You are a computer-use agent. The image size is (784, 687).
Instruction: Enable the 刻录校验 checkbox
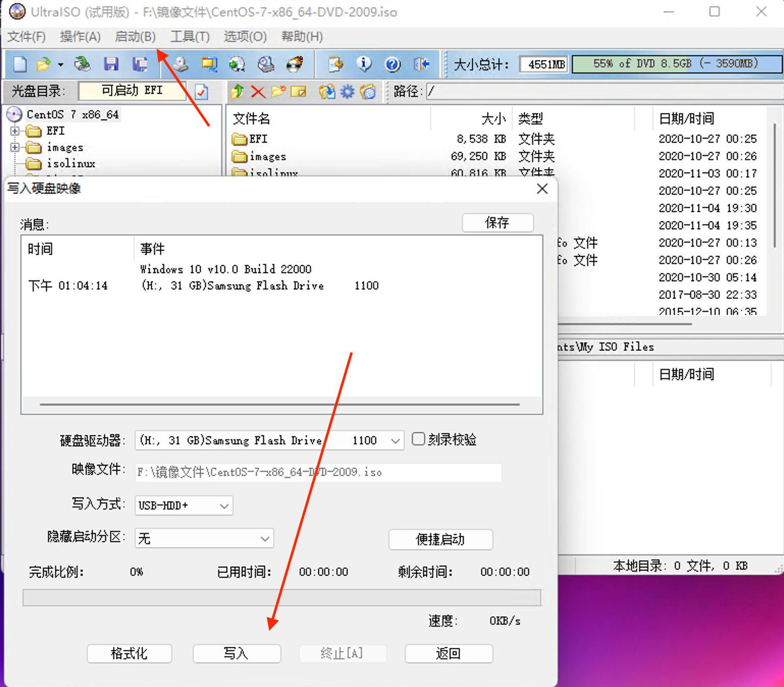coord(418,439)
